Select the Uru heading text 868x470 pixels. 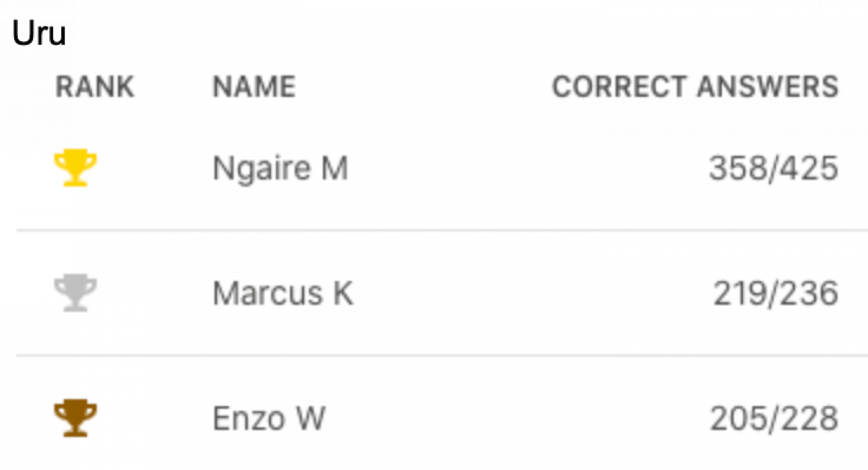coord(39,33)
